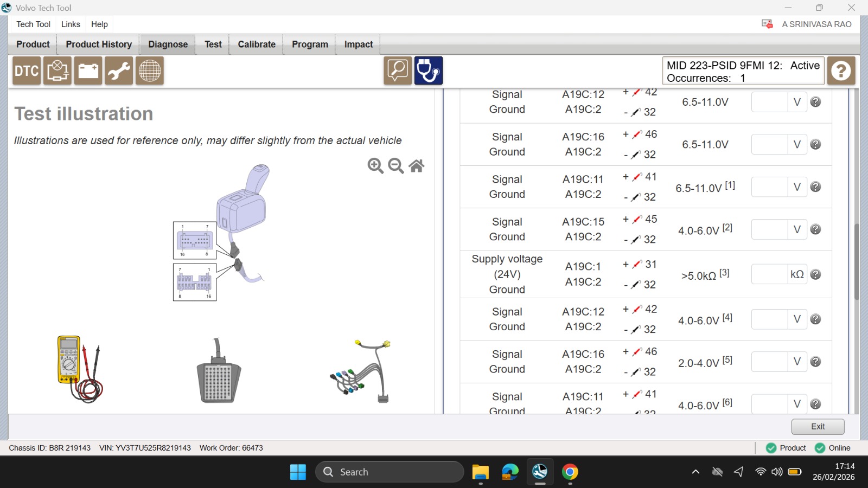Open the Links menu
The image size is (868, 488).
click(71, 24)
